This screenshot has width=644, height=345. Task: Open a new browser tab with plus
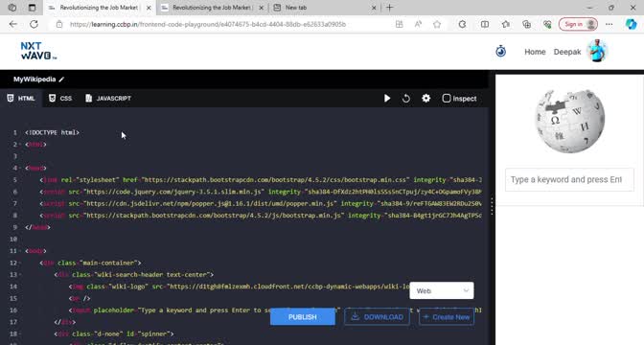[389, 8]
